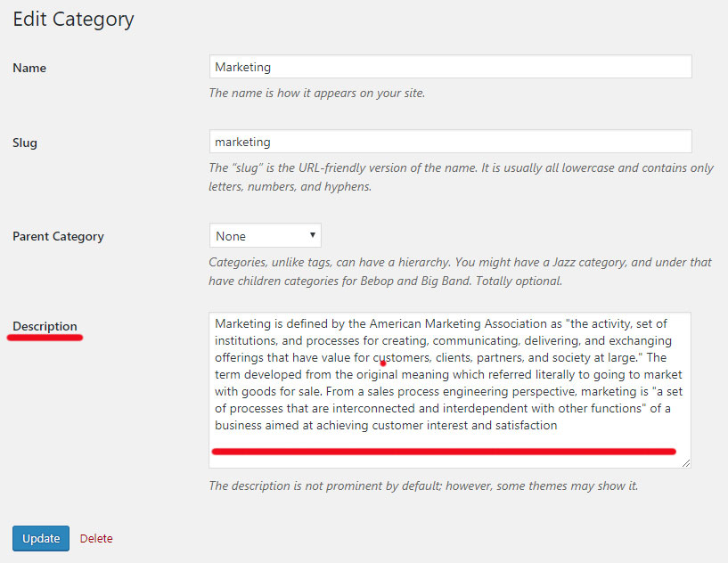
Task: Focus the Name input field containing Marketing
Action: point(450,67)
